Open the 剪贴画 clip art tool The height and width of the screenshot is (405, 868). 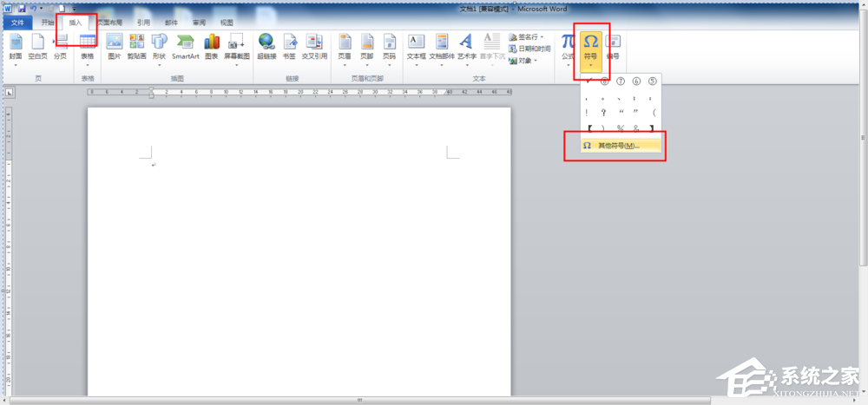tap(136, 47)
